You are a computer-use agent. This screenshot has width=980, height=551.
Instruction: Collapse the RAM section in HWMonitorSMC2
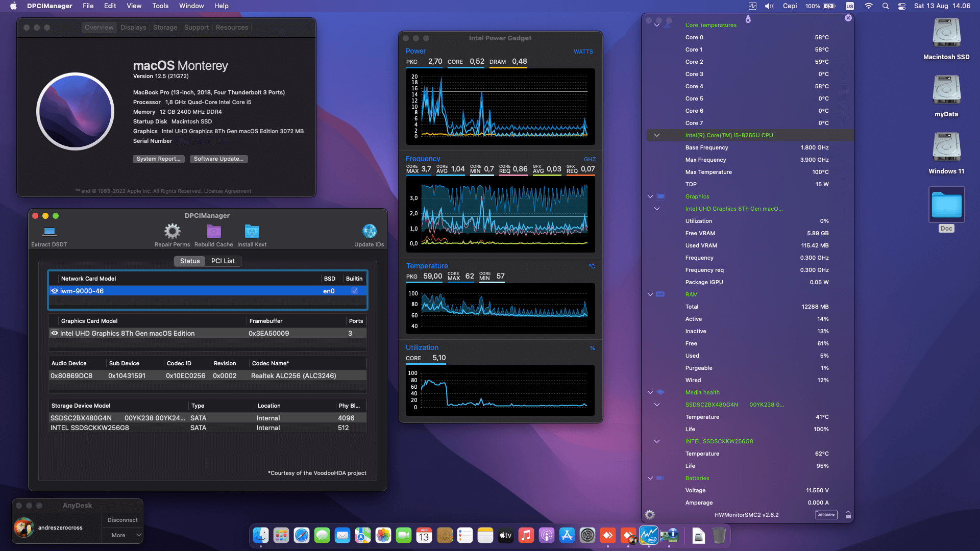coord(650,294)
